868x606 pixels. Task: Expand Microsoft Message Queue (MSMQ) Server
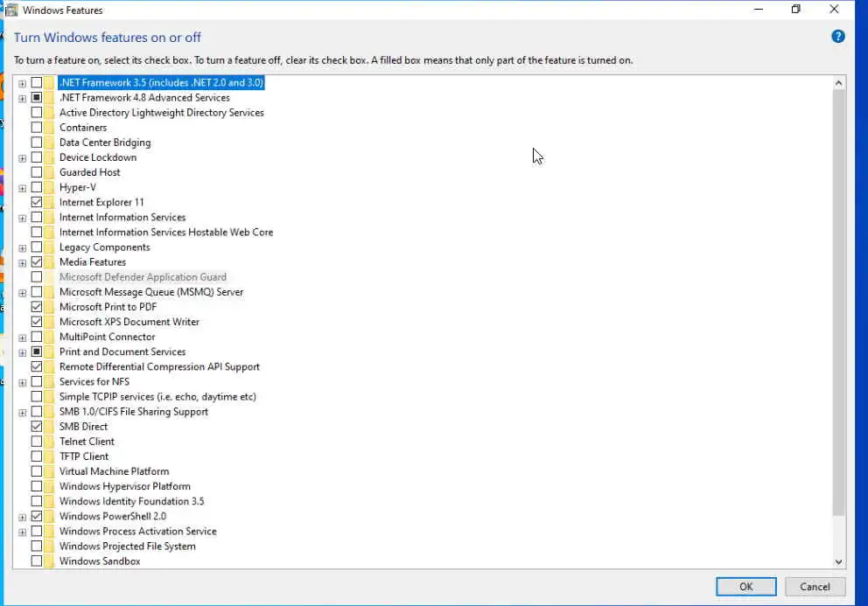tap(22, 293)
